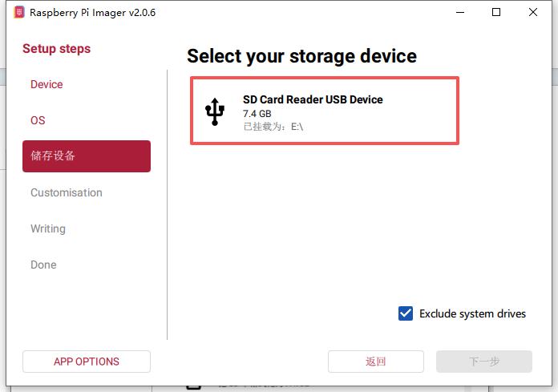
Task: Click the 已挂载为 E:\ mount label
Action: pyautogui.click(x=273, y=127)
